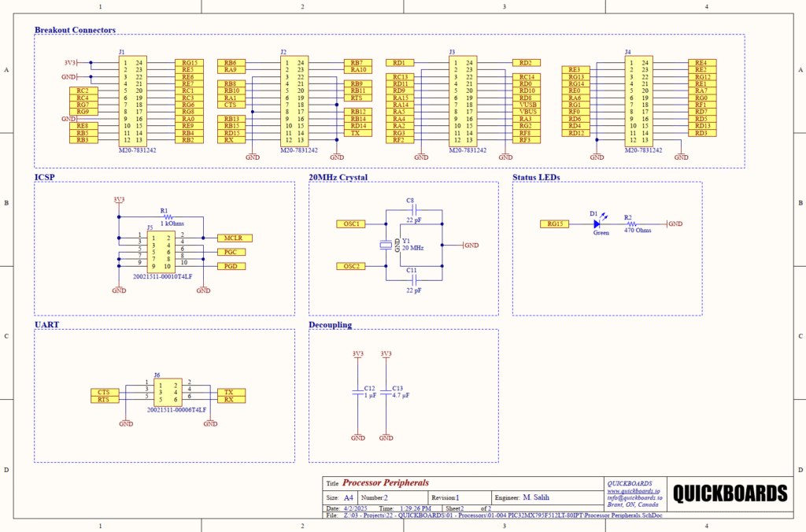Select the J5 ICSP header component
Screen dimensions: 806x532
(161, 252)
